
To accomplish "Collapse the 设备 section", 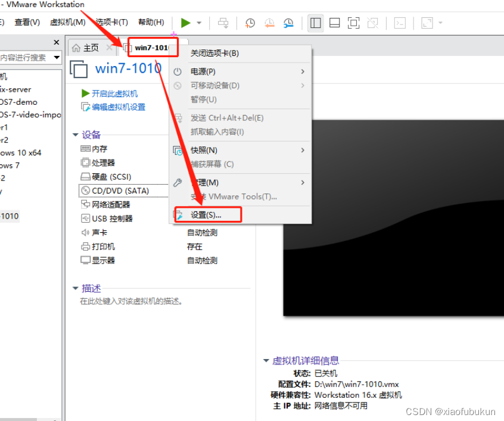I will pyautogui.click(x=75, y=135).
